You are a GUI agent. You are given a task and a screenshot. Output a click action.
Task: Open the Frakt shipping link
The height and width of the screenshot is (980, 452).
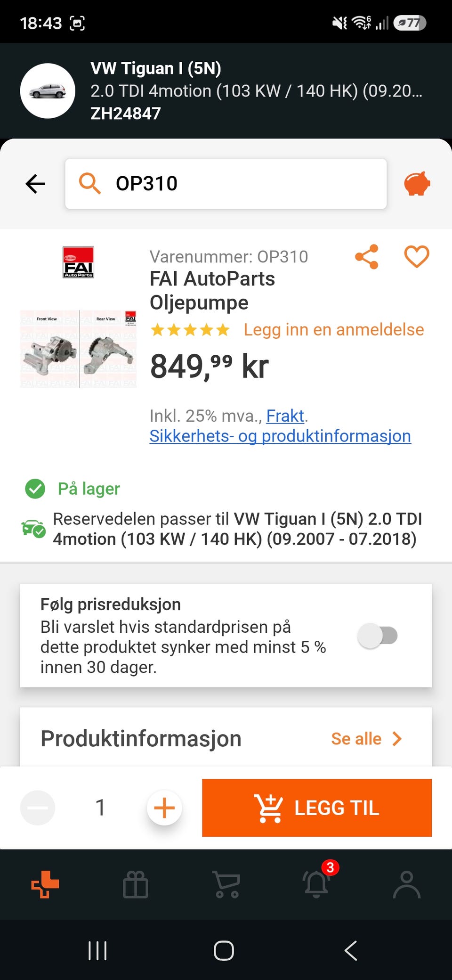click(285, 416)
